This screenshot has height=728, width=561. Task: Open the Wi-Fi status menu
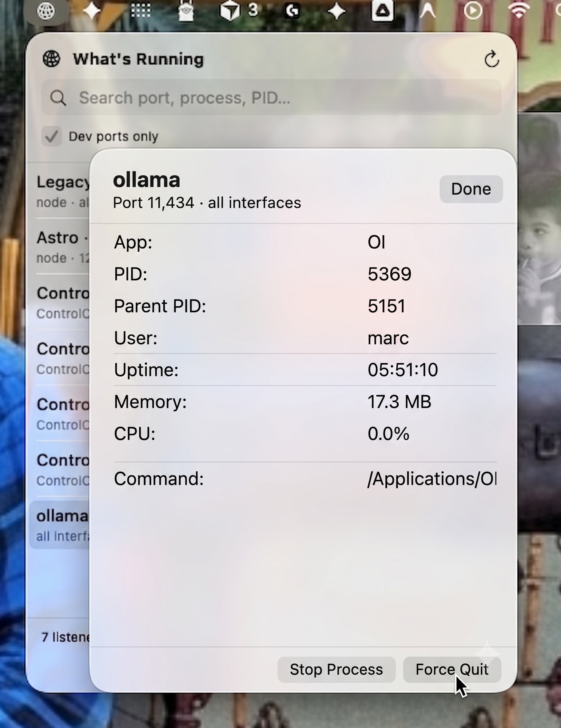(x=519, y=11)
